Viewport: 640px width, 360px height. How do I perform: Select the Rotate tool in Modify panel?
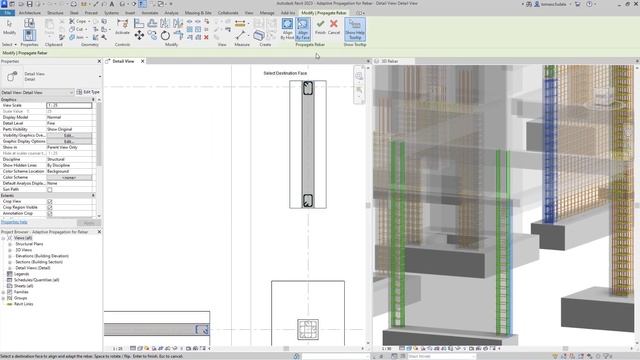click(165, 36)
